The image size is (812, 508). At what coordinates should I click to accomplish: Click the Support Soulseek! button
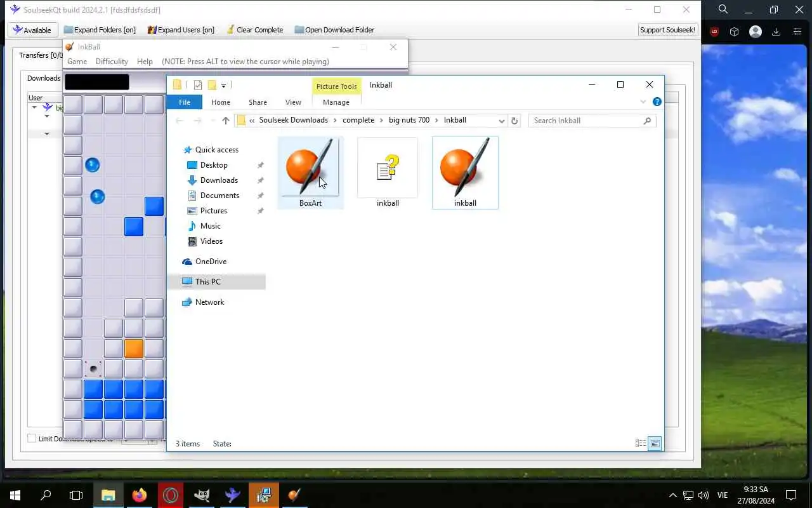coord(667,30)
